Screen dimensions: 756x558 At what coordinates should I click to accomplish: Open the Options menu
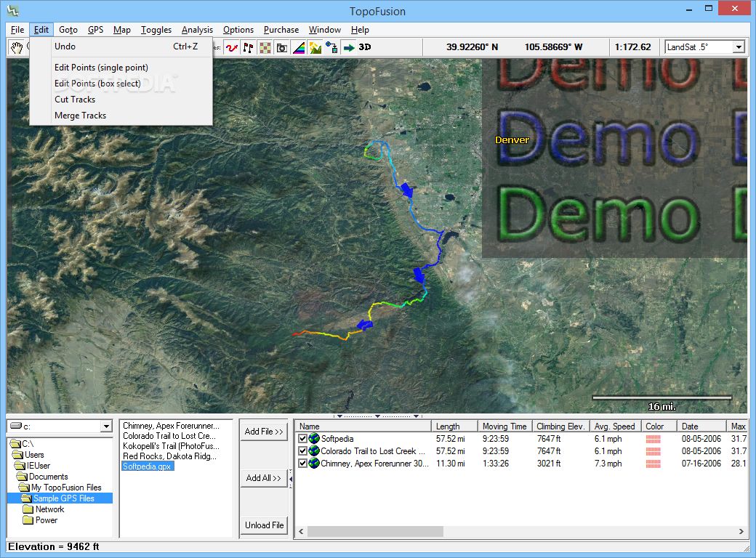click(238, 30)
